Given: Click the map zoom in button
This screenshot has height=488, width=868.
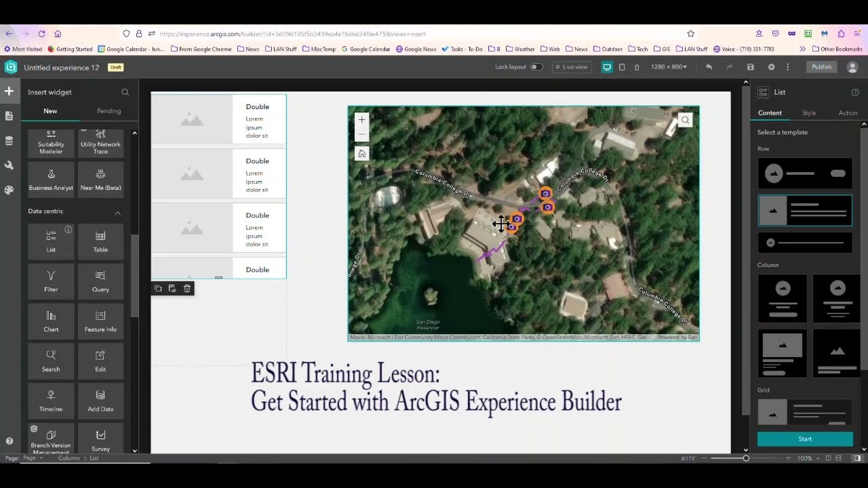Looking at the screenshot, I should click(x=361, y=120).
